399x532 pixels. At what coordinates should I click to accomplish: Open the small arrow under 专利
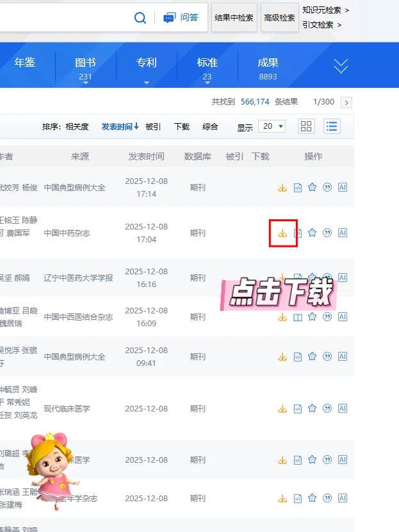pyautogui.click(x=147, y=83)
